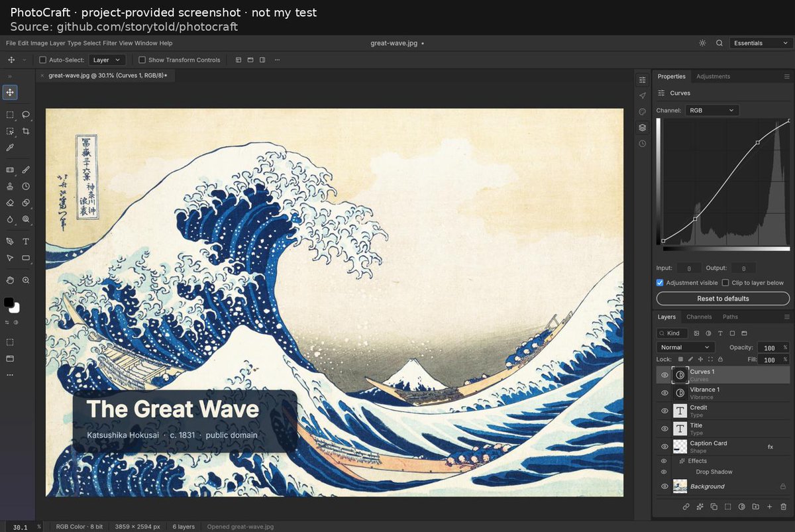Image resolution: width=795 pixels, height=532 pixels.
Task: Toggle the light/dark theme sun icon
Action: [702, 43]
